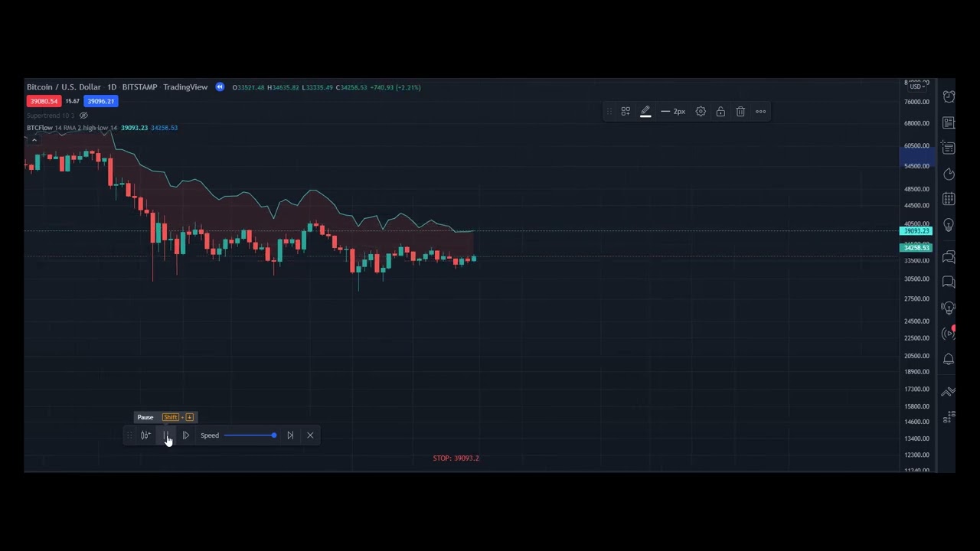The height and width of the screenshot is (551, 980).
Task: Click the 20500.00 price scale value
Action: [x=916, y=356]
